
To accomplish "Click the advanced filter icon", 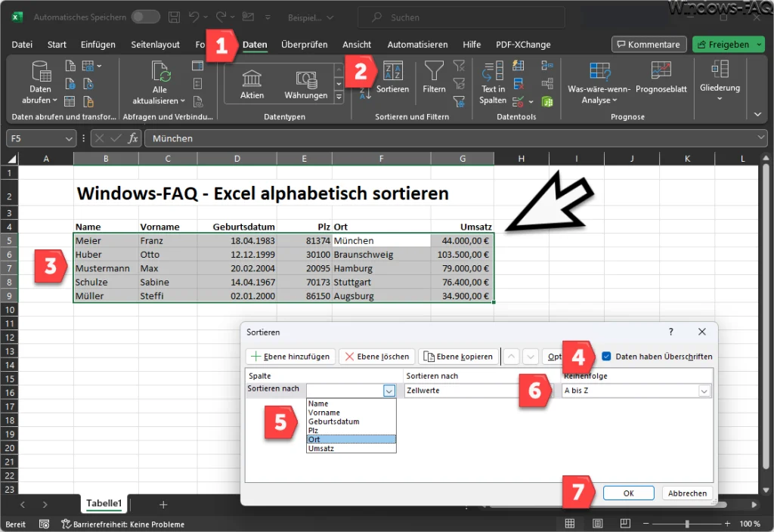I will [x=459, y=102].
